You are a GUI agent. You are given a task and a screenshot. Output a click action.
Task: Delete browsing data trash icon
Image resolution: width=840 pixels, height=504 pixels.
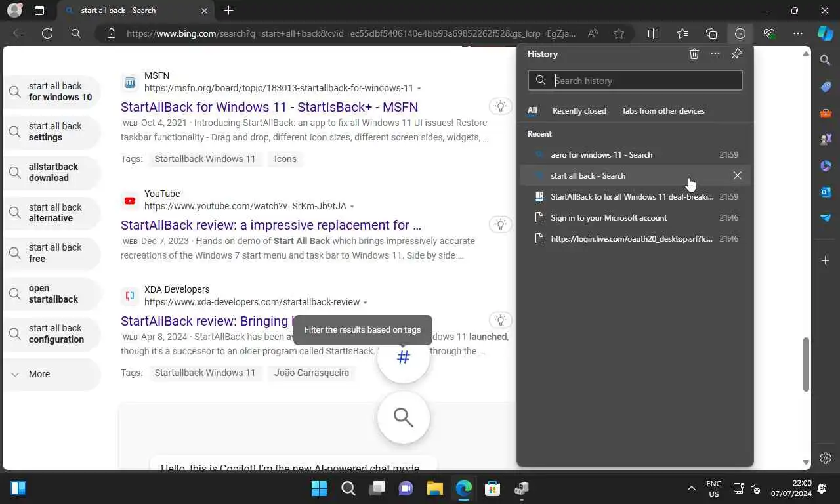pyautogui.click(x=694, y=54)
